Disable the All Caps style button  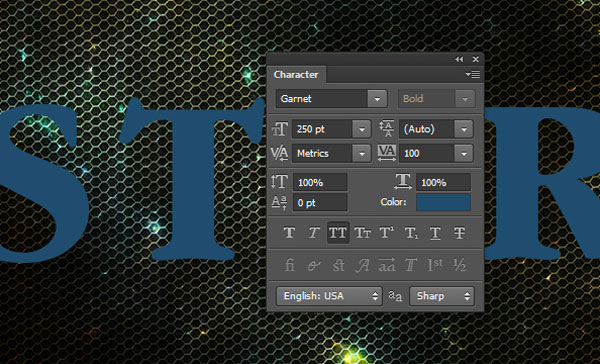pyautogui.click(x=338, y=232)
